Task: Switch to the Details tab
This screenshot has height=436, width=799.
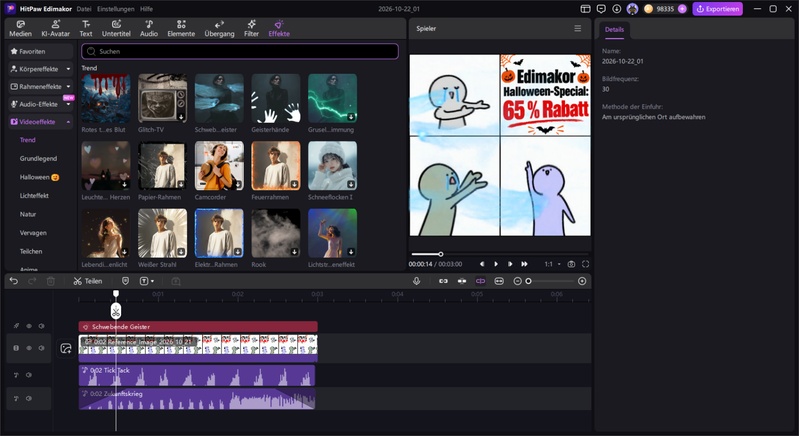Action: (614, 30)
